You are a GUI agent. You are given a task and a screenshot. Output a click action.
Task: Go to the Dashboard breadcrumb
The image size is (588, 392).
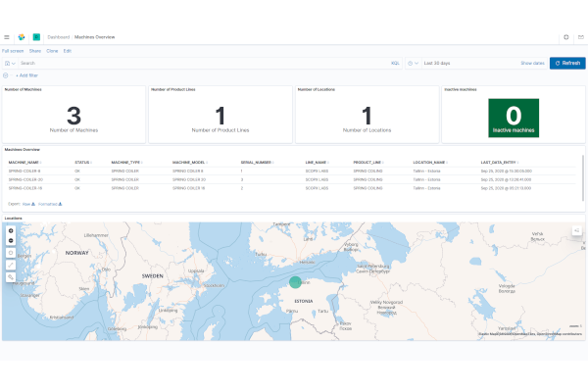click(59, 37)
